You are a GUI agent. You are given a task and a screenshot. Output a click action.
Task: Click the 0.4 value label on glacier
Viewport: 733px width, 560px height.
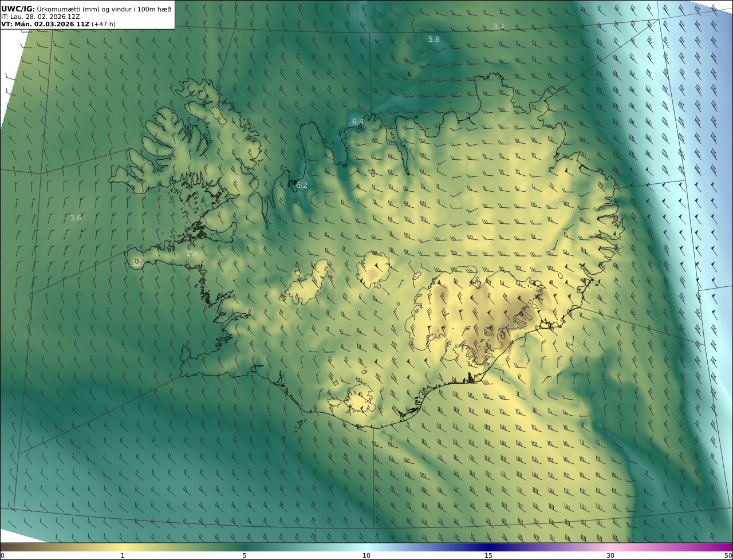pos(512,325)
